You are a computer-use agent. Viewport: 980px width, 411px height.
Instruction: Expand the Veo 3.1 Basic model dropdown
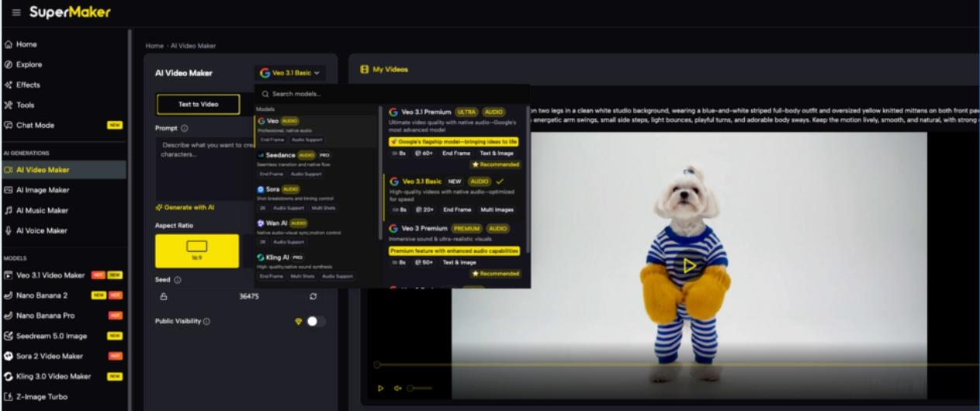(290, 73)
